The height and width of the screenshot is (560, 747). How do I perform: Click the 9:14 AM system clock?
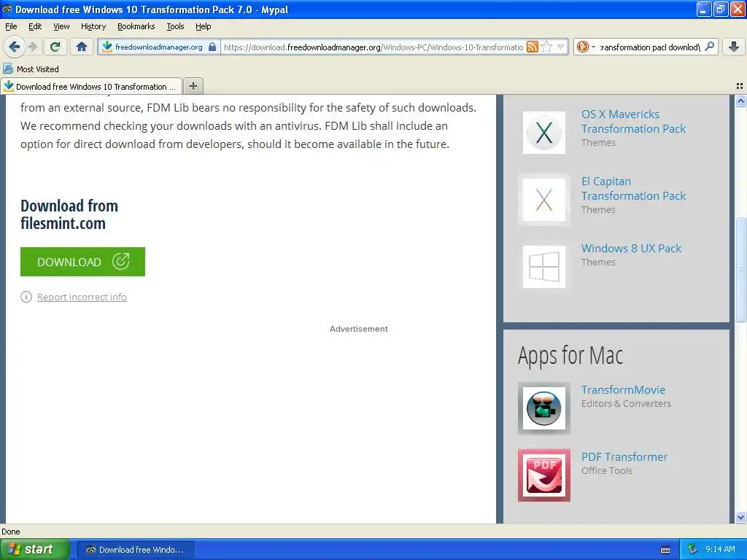click(720, 550)
